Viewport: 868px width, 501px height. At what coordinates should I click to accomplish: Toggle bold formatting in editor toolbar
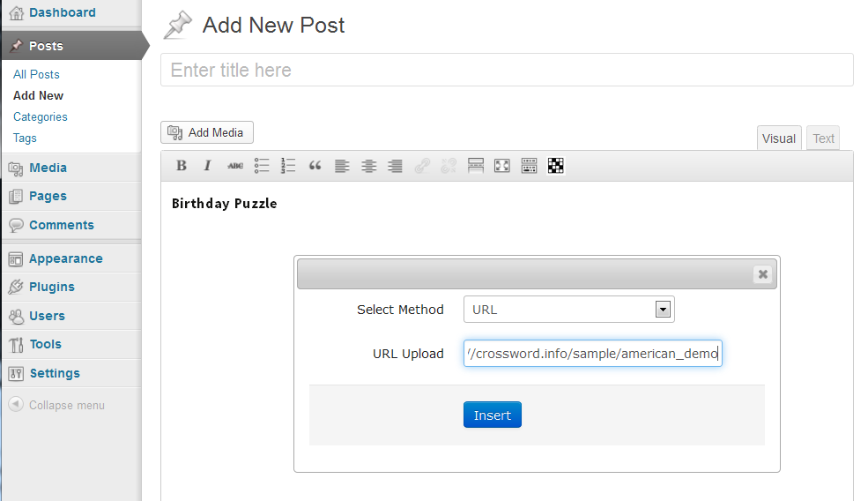click(x=182, y=166)
